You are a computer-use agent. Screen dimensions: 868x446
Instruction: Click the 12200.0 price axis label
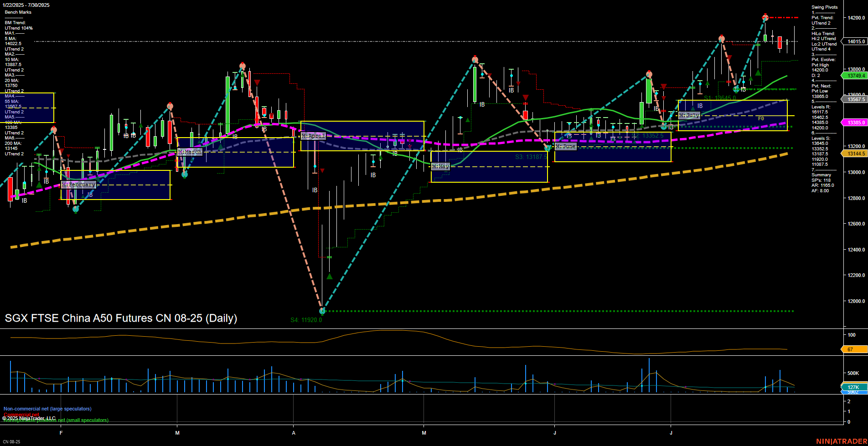click(856, 275)
